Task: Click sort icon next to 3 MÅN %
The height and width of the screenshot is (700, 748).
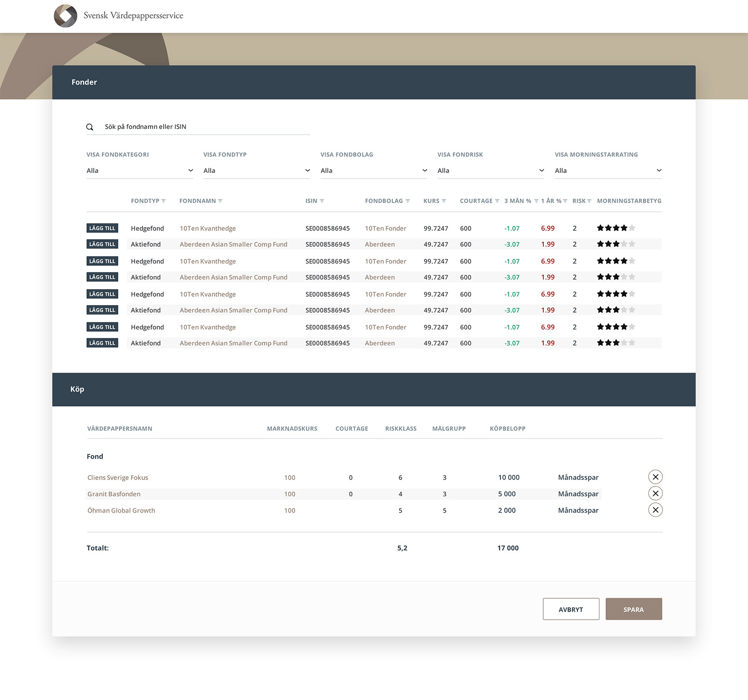Action: tap(536, 201)
